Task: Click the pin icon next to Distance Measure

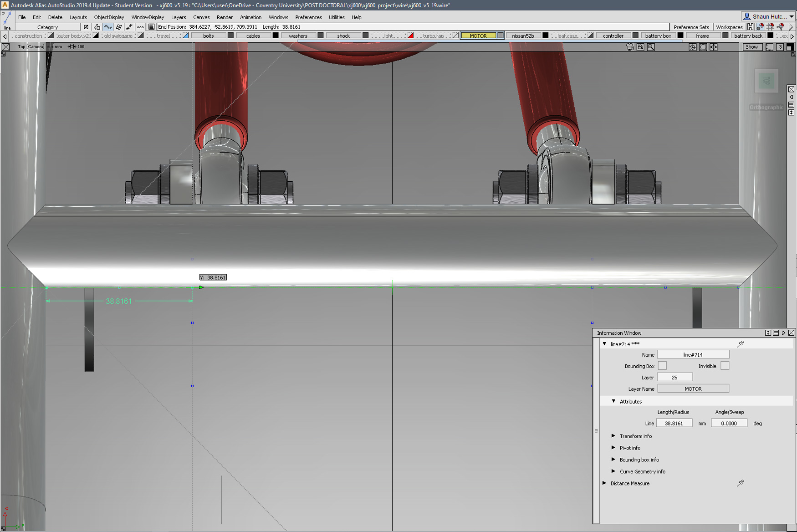Action: tap(741, 483)
